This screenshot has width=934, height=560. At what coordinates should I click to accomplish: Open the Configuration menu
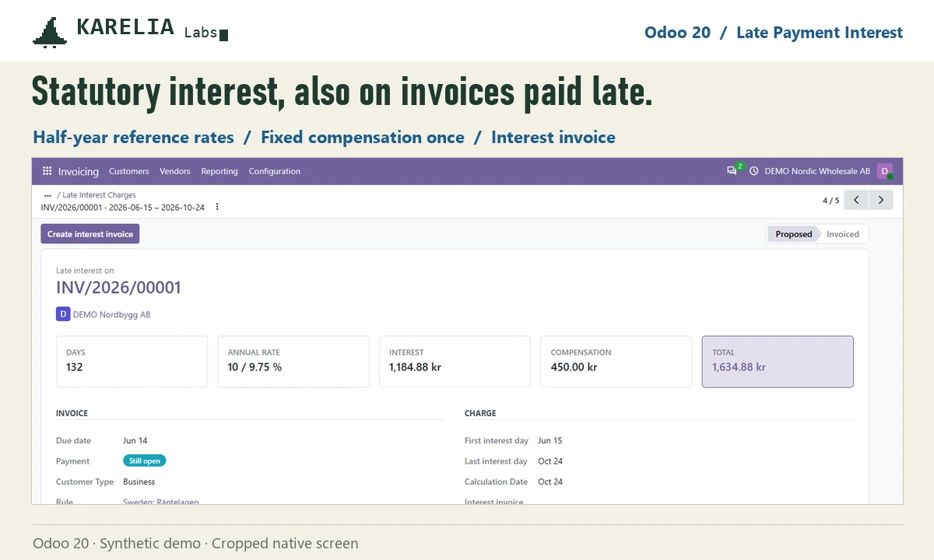[x=275, y=171]
